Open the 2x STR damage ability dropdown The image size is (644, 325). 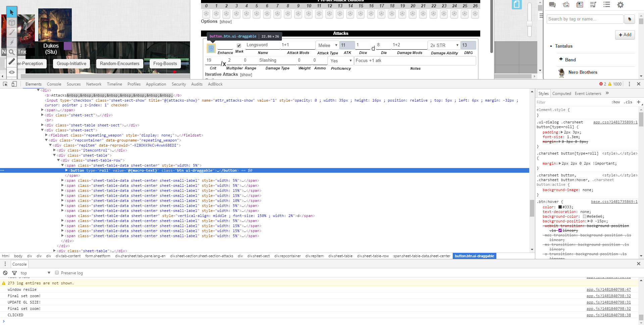coord(444,45)
